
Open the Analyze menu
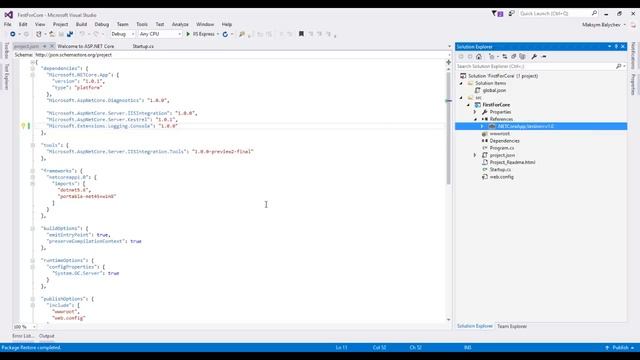(180, 24)
